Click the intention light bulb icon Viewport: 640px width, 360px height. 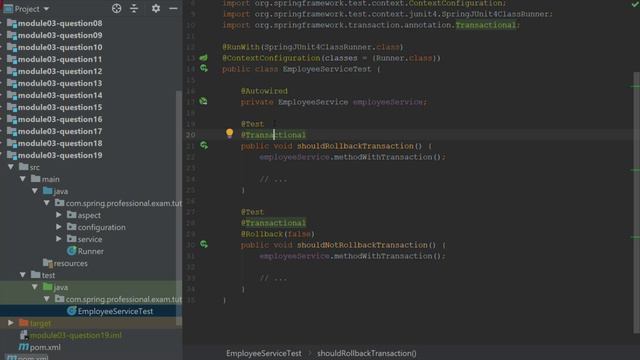click(x=229, y=133)
